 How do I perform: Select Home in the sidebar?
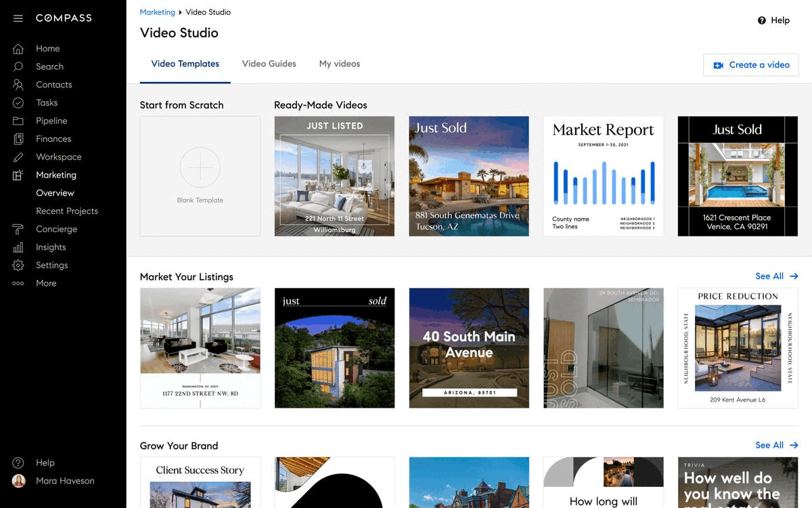[48, 49]
